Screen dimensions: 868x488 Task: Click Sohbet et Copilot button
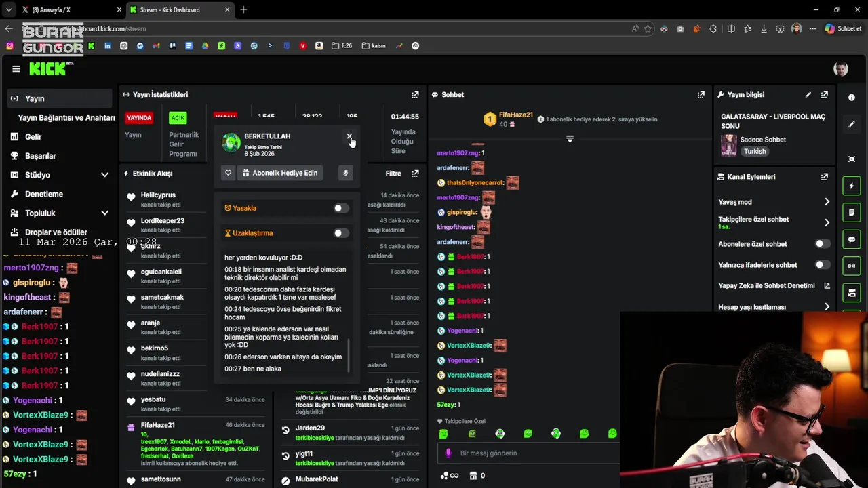(843, 28)
